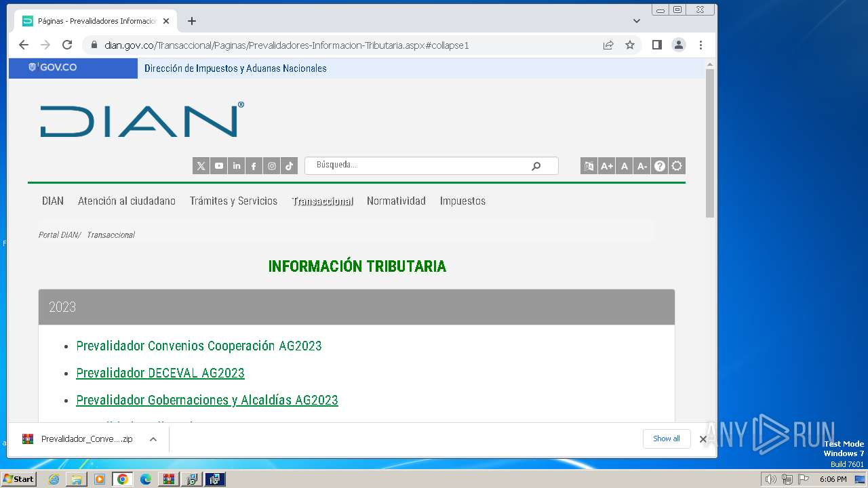868x488 pixels.
Task: Open DIAN's LinkedIn icon
Action: coord(237,166)
